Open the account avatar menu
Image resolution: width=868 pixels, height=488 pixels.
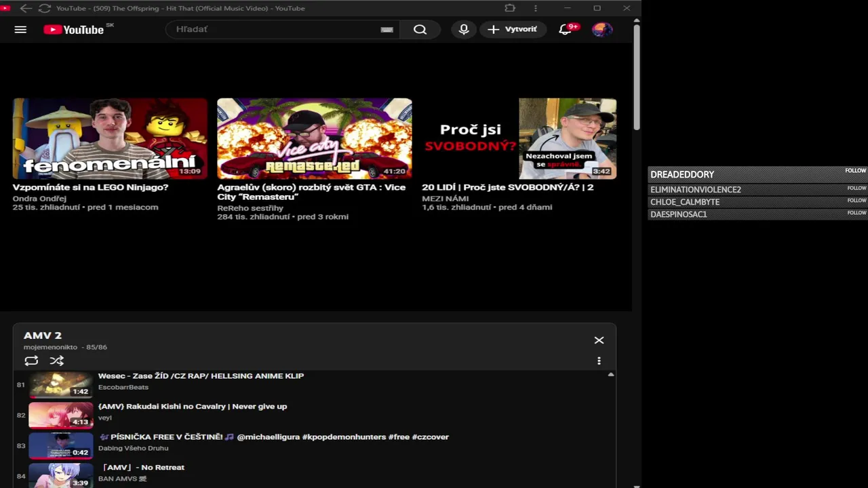point(601,29)
